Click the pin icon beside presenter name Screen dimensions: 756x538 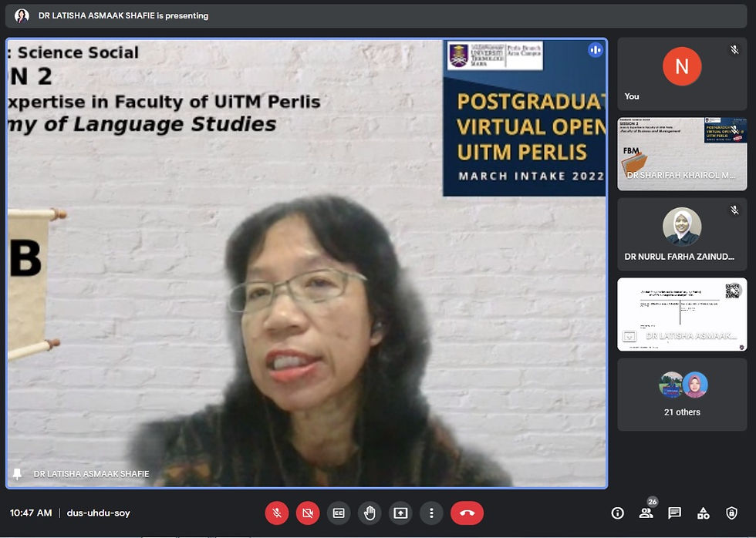coord(17,474)
